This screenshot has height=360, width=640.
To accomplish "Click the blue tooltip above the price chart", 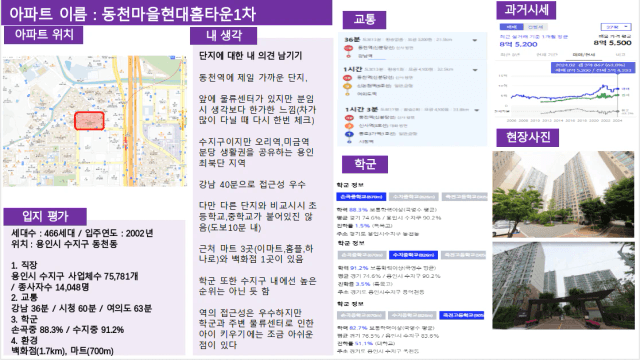I will pyautogui.click(x=593, y=68).
